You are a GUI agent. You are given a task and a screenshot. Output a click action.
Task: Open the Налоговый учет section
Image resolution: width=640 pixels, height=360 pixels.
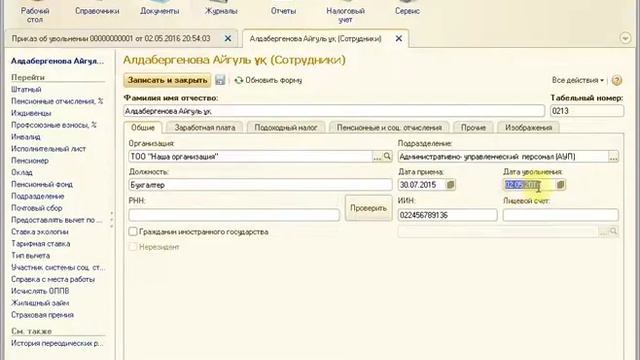(x=345, y=15)
